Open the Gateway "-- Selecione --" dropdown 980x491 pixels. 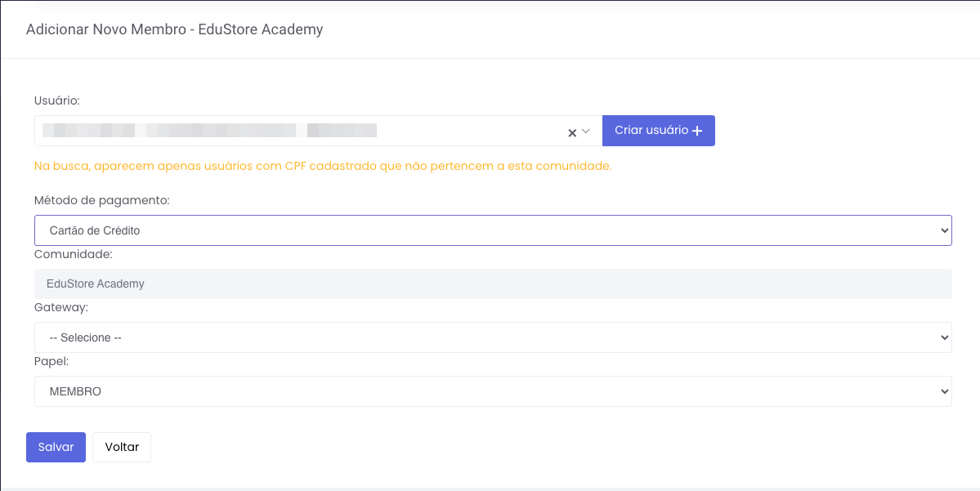(x=490, y=337)
